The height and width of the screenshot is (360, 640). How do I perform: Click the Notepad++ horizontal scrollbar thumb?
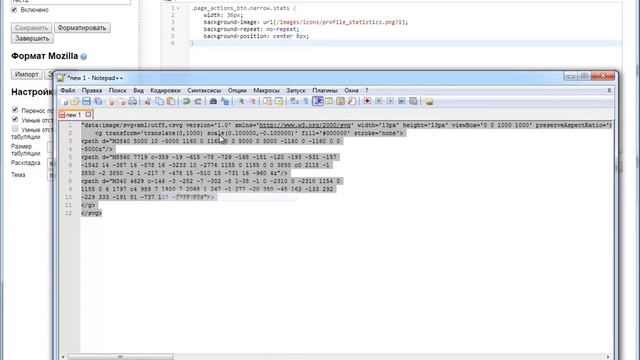pos(120,356)
